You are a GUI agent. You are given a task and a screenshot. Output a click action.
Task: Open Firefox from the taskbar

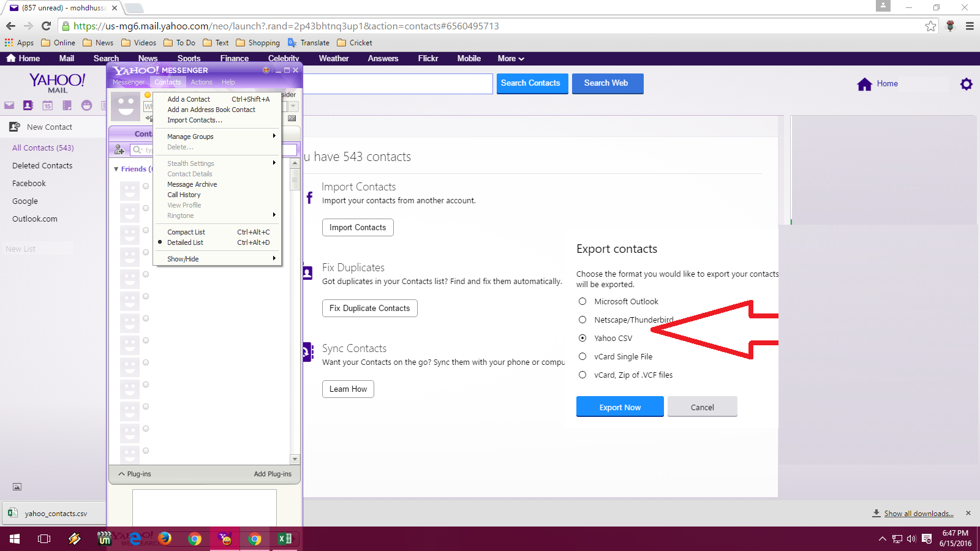pyautogui.click(x=165, y=539)
